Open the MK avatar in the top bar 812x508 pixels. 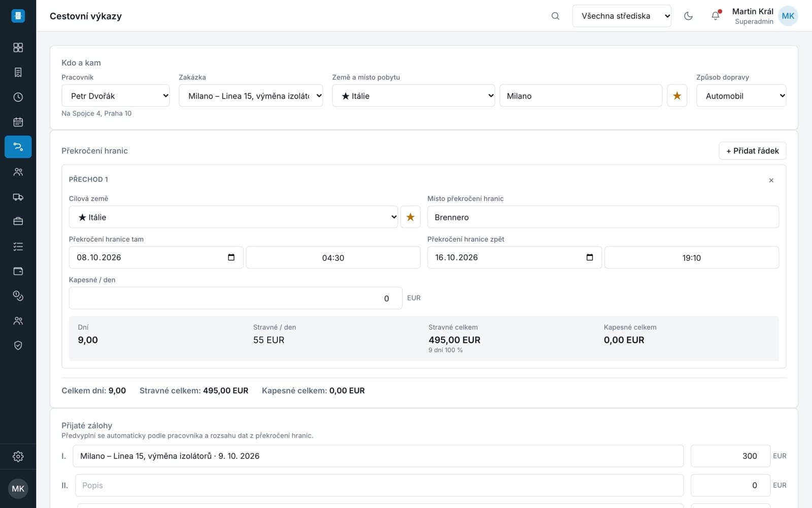click(788, 16)
